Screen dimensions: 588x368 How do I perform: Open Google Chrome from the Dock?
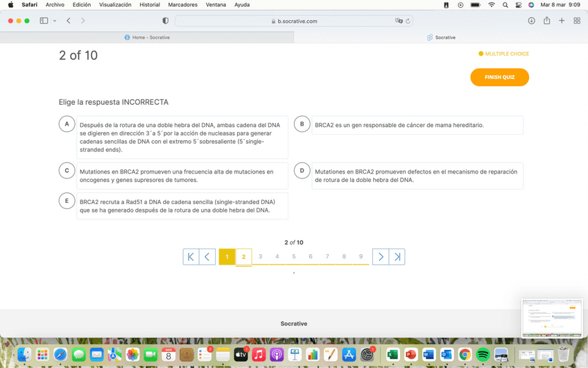[465, 355]
